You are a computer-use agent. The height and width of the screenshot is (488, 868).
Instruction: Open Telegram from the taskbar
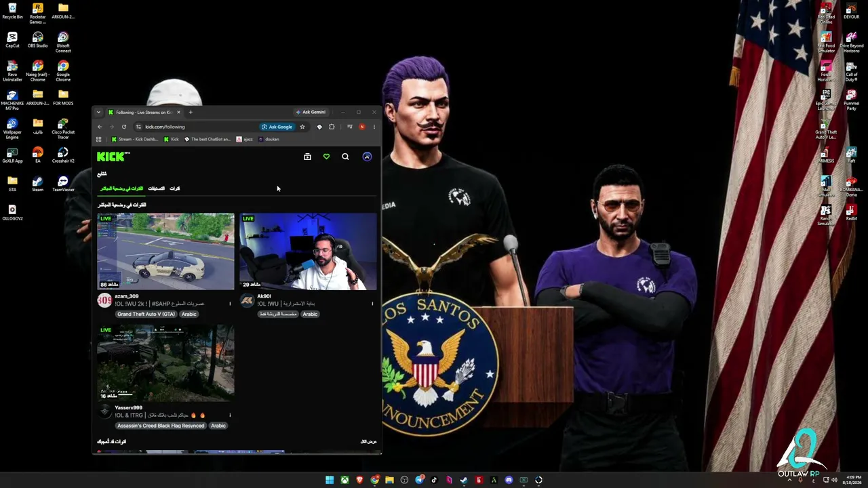pos(419,480)
